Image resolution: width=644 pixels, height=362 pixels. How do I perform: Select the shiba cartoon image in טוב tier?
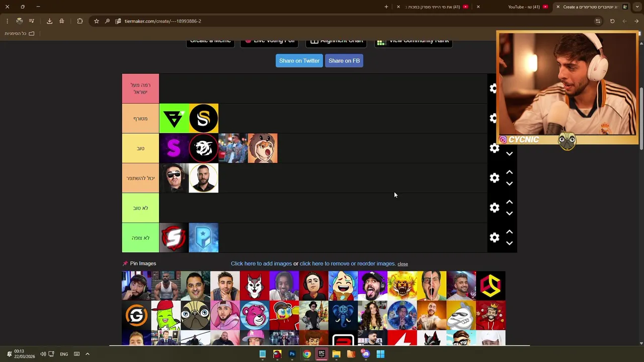pyautogui.click(x=263, y=148)
